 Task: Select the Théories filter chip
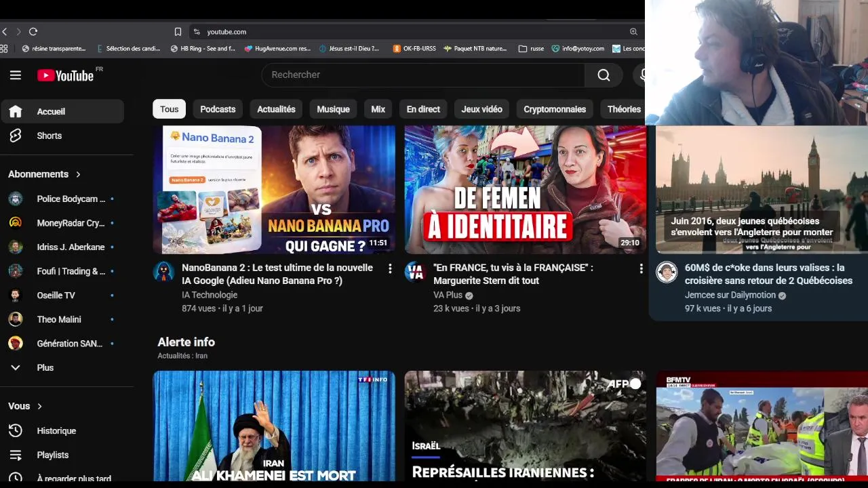pos(623,109)
